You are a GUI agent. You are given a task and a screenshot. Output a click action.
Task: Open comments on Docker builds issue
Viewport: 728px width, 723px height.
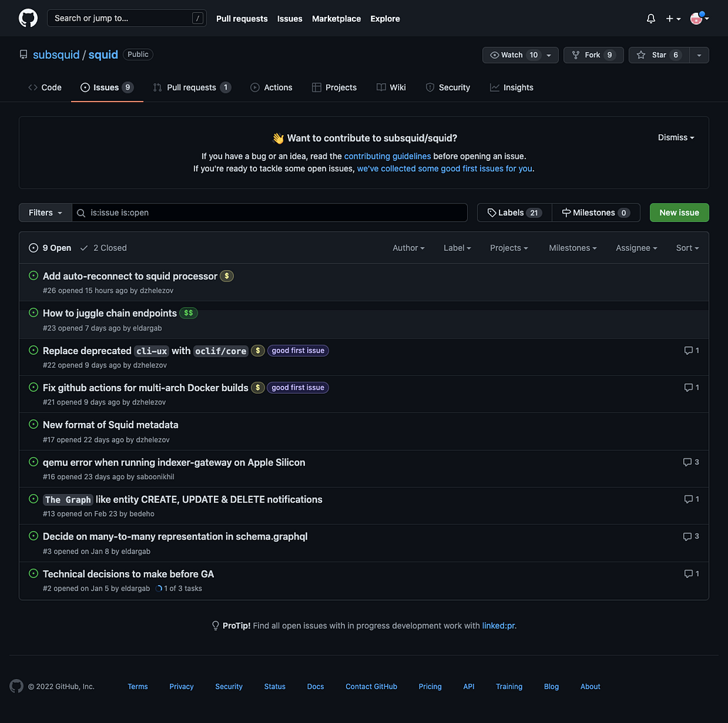691,387
